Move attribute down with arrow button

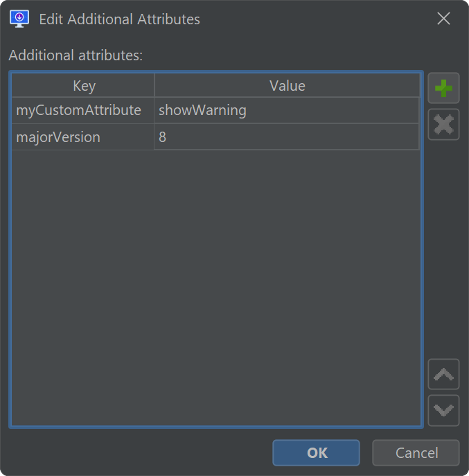[x=443, y=410]
